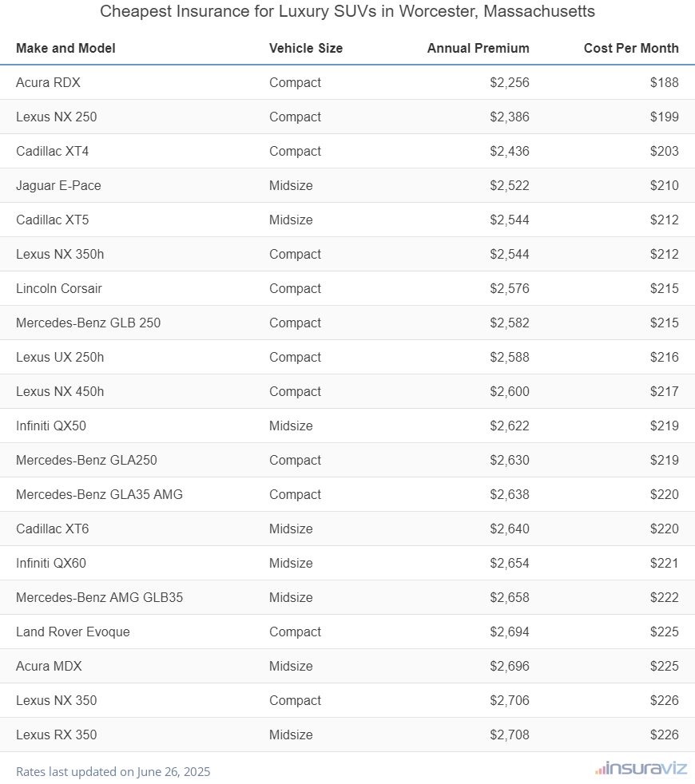Screen dimensions: 695x784
Task: Sort by Annual Premium column header
Action: tap(478, 48)
